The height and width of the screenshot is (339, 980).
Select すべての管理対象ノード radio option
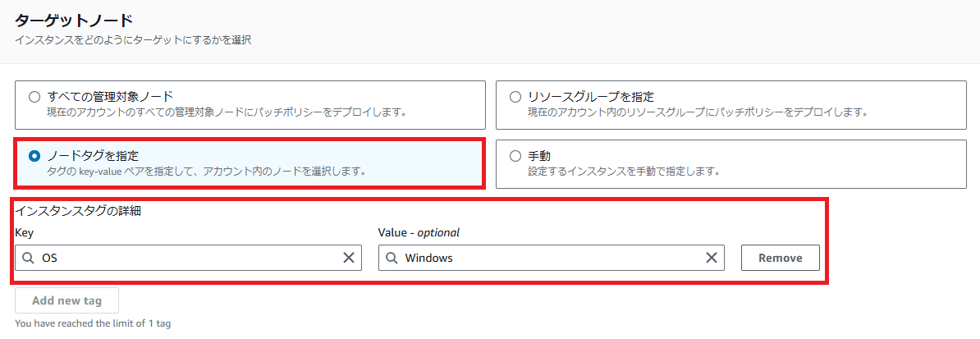click(34, 97)
